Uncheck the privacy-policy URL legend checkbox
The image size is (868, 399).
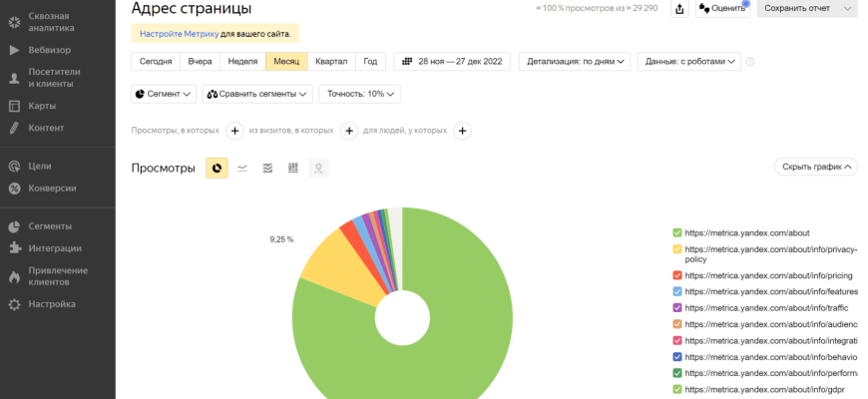(x=677, y=249)
